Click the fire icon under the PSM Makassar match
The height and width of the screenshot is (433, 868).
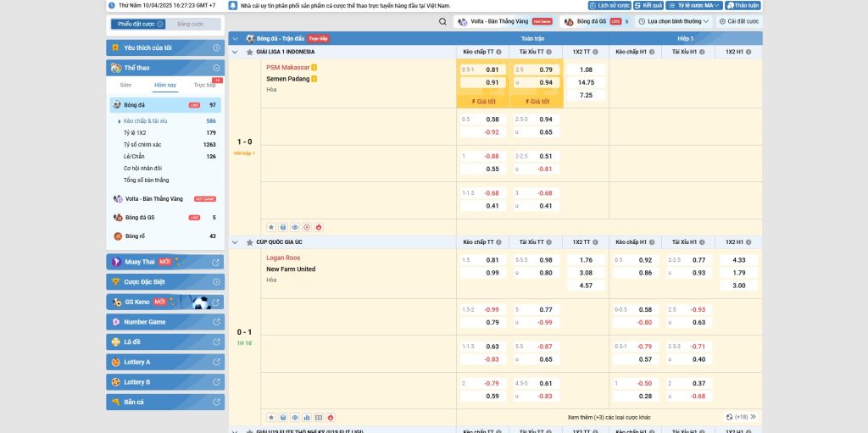319,227
